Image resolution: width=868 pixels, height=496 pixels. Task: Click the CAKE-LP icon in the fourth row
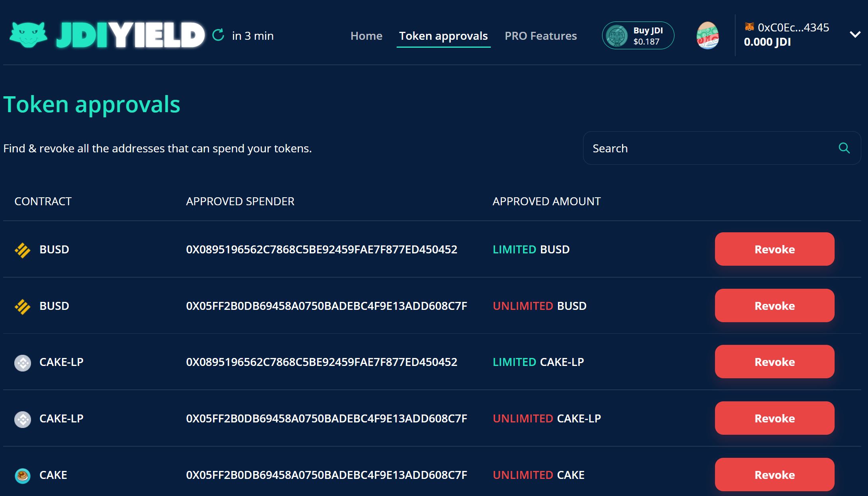(22, 418)
